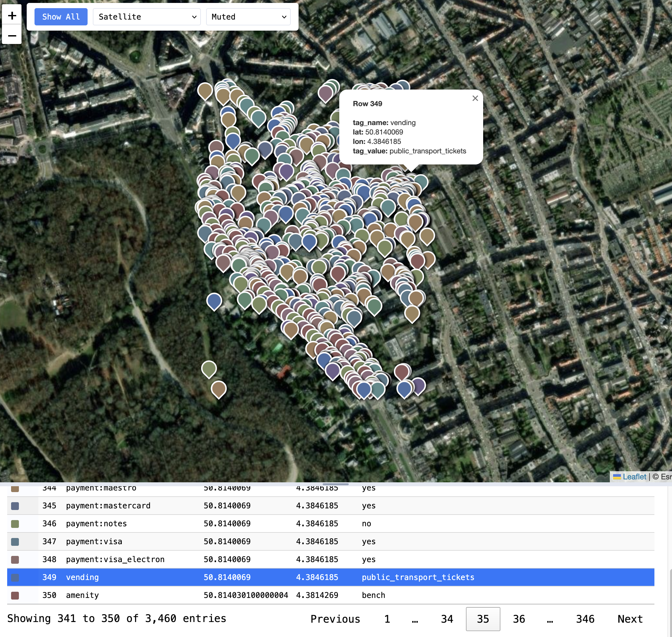Image resolution: width=672 pixels, height=637 pixels.
Task: Click the lone green marker in the forest
Action: click(x=209, y=368)
